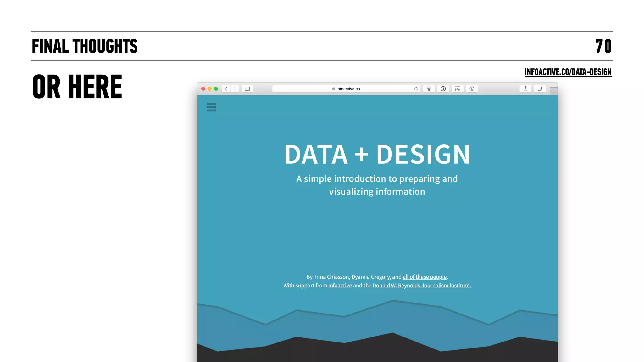The image size is (644, 362).
Task: Open the 'all of these people' link
Action: pyautogui.click(x=425, y=277)
